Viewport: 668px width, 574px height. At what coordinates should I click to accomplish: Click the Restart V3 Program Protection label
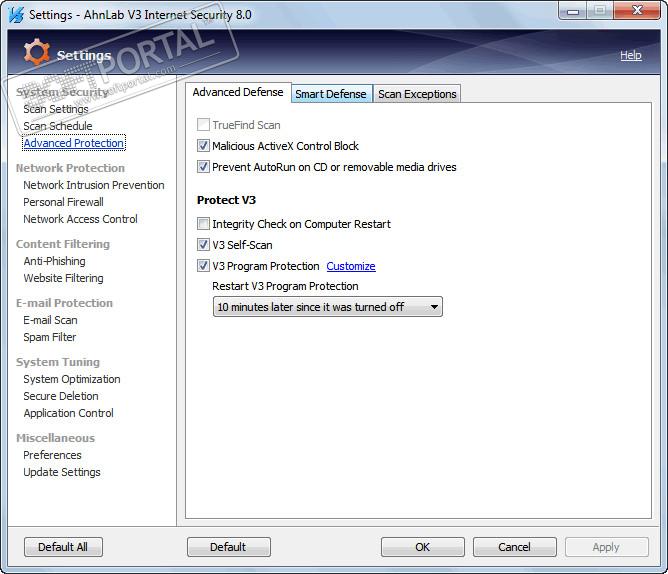[285, 286]
